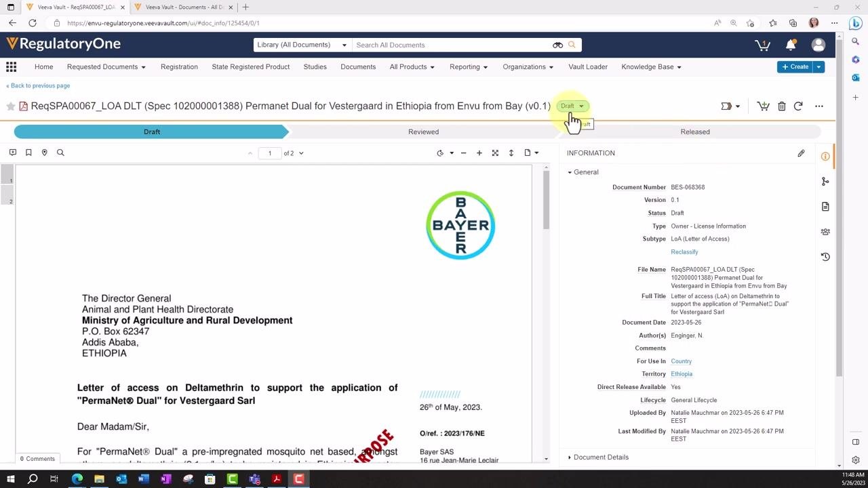Expand Organizations menu
Viewport: 868px width, 488px height.
(x=528, y=66)
